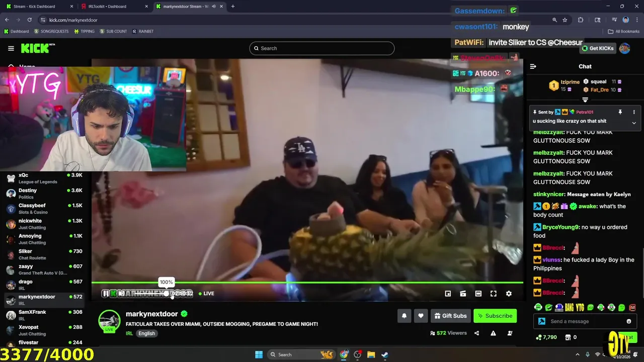Pause the live stream video
The height and width of the screenshot is (362, 644).
106,294
